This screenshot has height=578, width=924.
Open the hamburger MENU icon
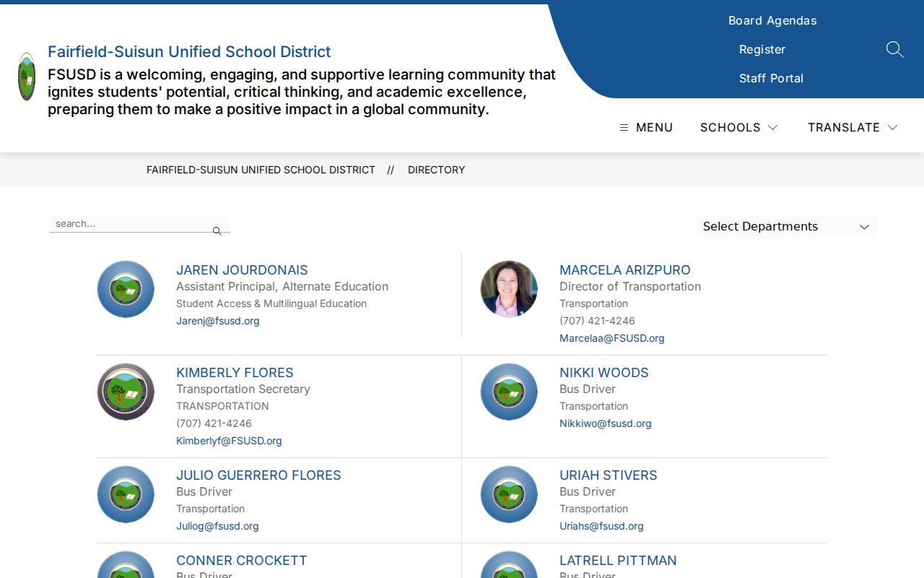pyautogui.click(x=624, y=127)
